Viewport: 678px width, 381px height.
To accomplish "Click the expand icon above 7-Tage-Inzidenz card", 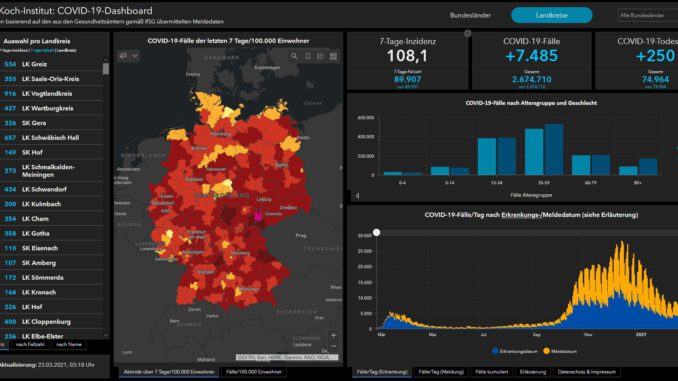I will tap(467, 33).
